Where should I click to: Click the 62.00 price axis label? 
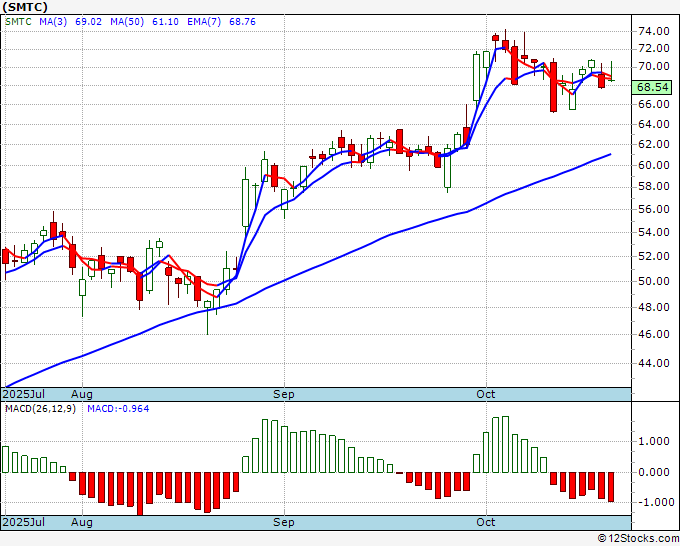(x=654, y=144)
